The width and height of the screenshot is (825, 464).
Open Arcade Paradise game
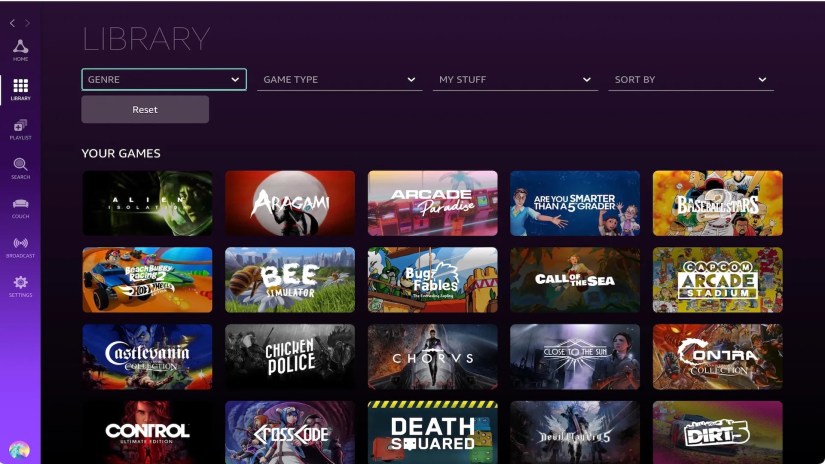(x=432, y=203)
